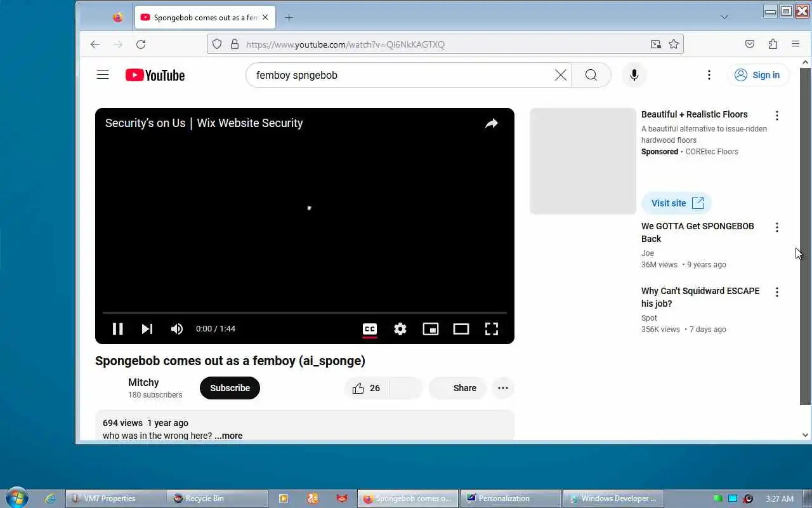
Task: Click the channel name Spot
Action: pos(649,318)
